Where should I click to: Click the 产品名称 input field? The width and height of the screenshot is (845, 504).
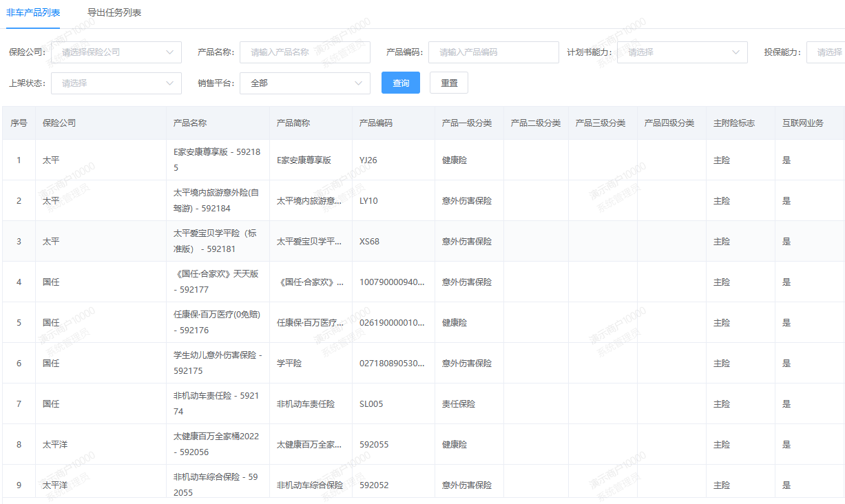[x=305, y=52]
